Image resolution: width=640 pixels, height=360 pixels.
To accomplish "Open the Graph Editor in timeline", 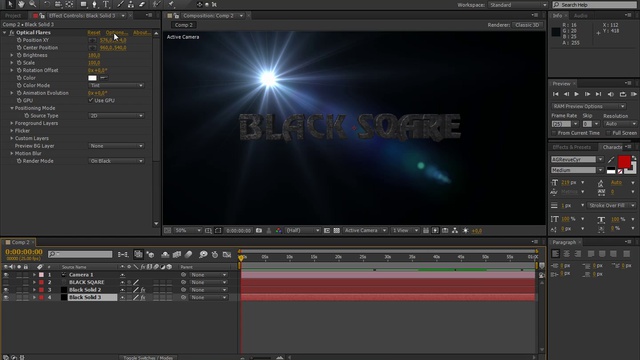I will pyautogui.click(x=227, y=254).
